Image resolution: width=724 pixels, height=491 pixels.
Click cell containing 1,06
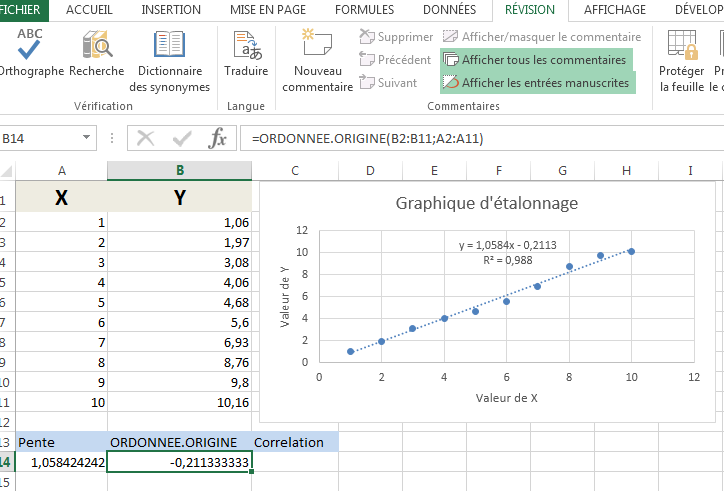point(180,222)
